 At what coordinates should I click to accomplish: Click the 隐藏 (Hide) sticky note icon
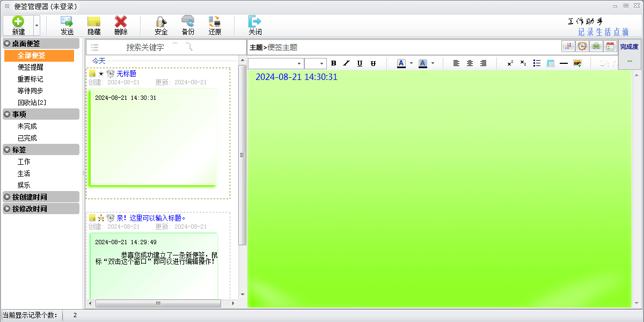[94, 25]
